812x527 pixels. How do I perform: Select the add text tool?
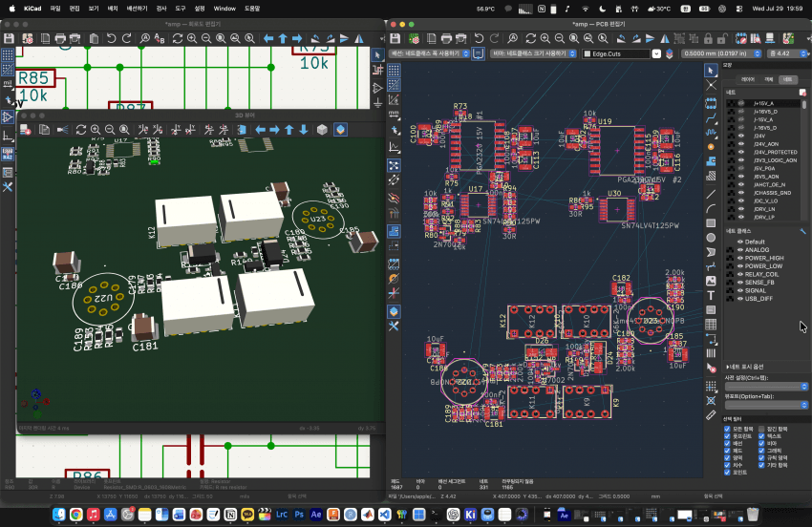tap(711, 296)
